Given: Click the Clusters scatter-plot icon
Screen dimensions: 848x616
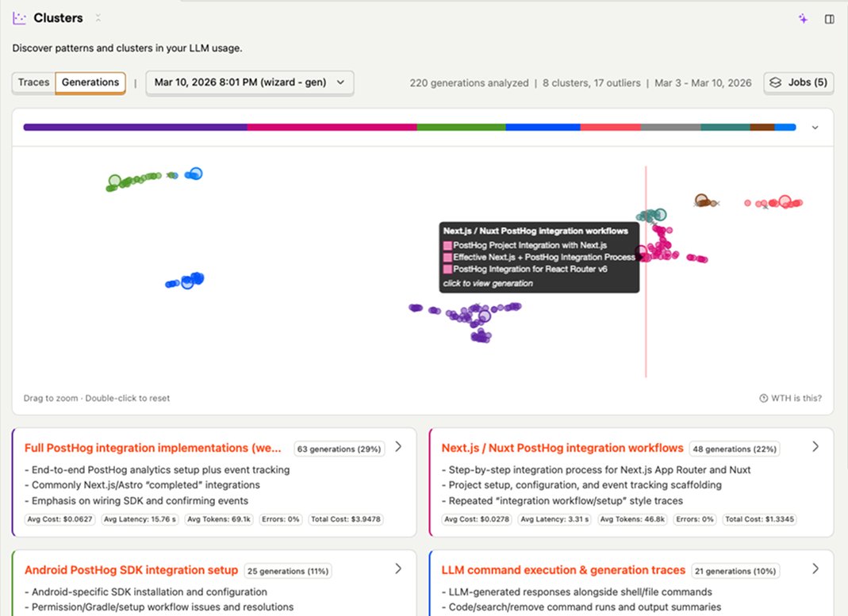Looking at the screenshot, I should click(x=20, y=18).
